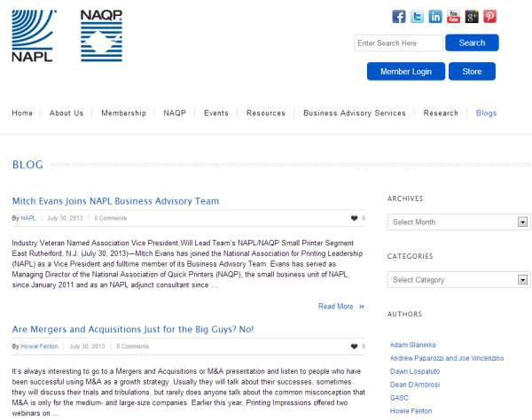This screenshot has width=532, height=420.
Task: Open the Facebook social icon
Action: [399, 16]
